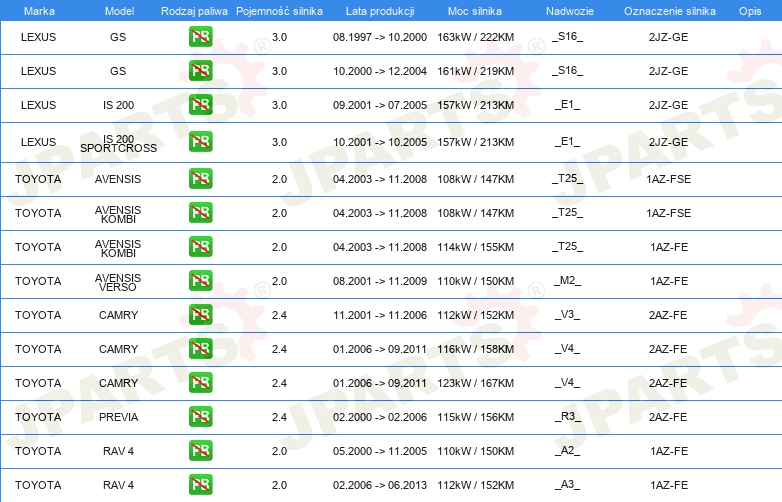
Task: Click the power value 123kW / 167KM
Action: (x=475, y=383)
